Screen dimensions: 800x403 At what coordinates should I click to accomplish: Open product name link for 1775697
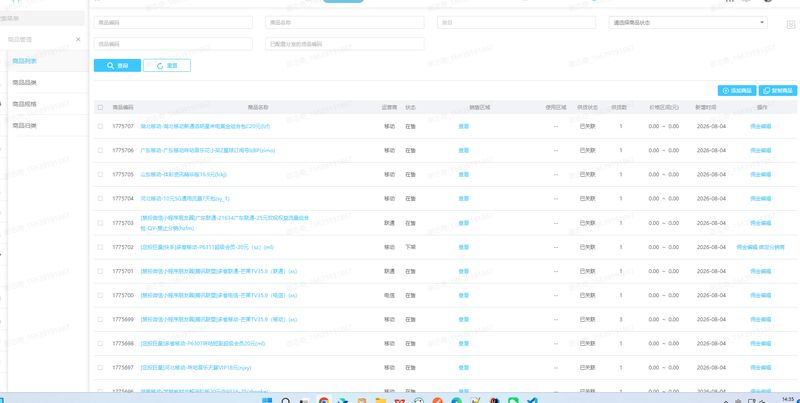[x=195, y=368]
